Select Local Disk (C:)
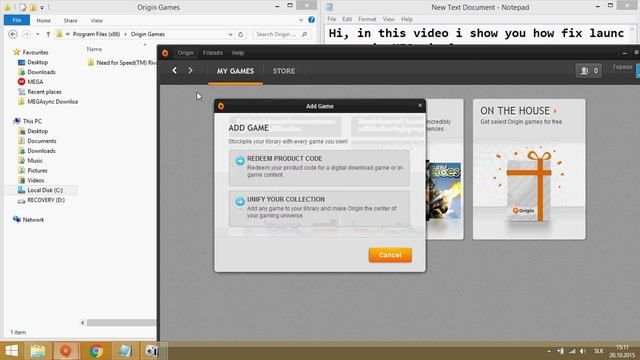Screen dimensions: 640x360 pyautogui.click(x=45, y=190)
